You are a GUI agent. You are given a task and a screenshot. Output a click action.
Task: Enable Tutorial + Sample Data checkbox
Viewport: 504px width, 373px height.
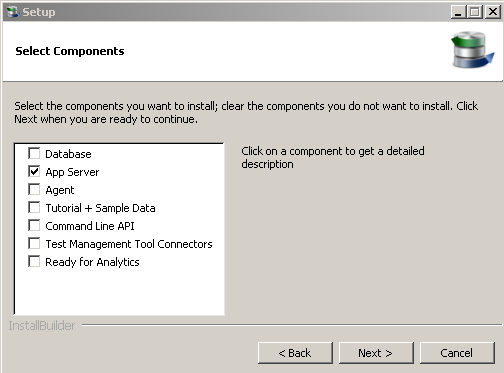pos(34,207)
